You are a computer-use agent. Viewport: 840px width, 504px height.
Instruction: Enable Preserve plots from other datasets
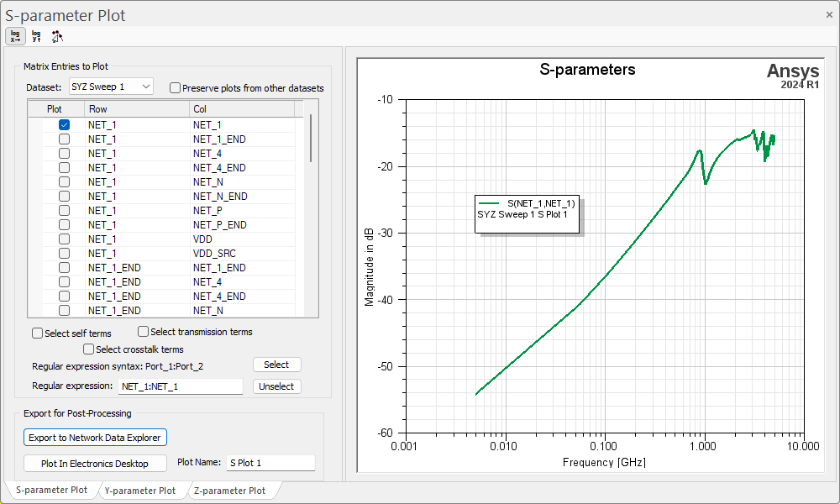click(175, 87)
